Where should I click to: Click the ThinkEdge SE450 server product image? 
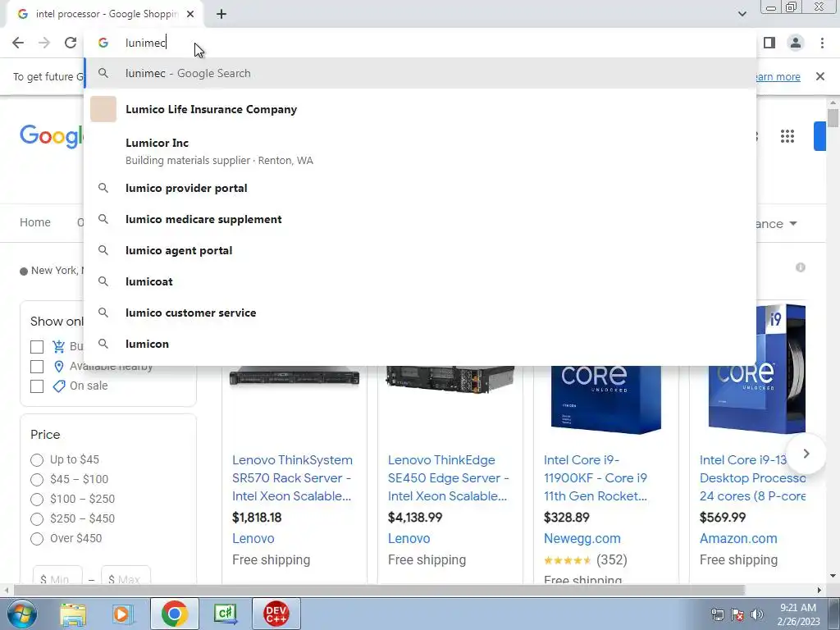[450, 379]
